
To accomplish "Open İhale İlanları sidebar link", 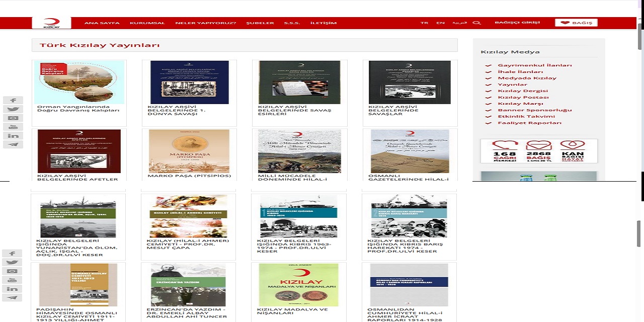I will (520, 72).
